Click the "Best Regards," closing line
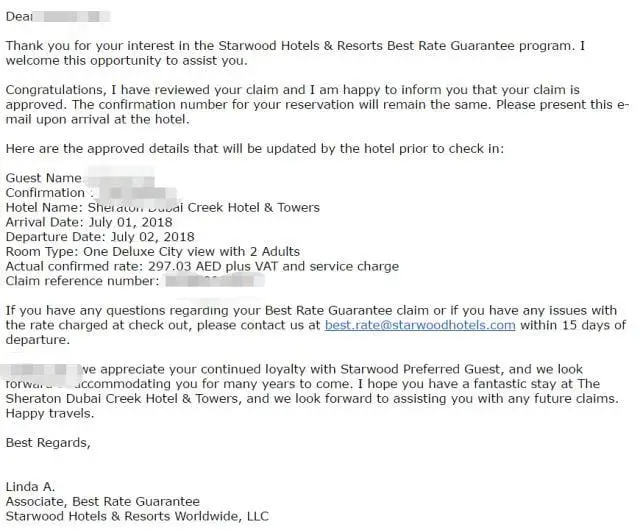This screenshot has height=530, width=640. tap(47, 442)
